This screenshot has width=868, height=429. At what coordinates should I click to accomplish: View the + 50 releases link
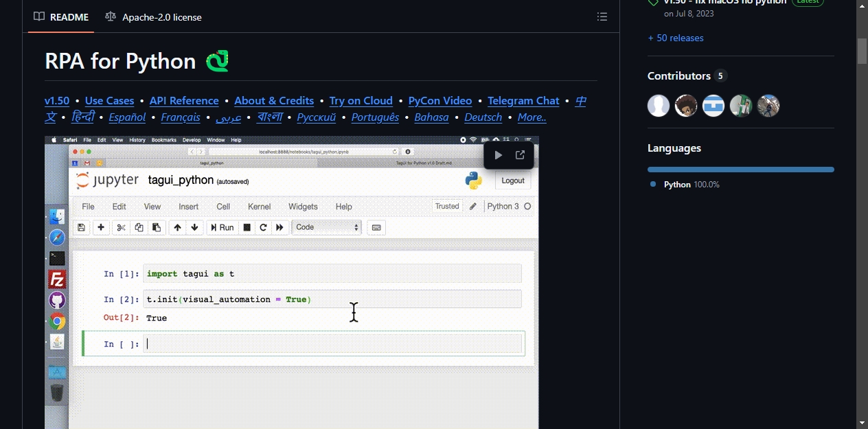[676, 38]
